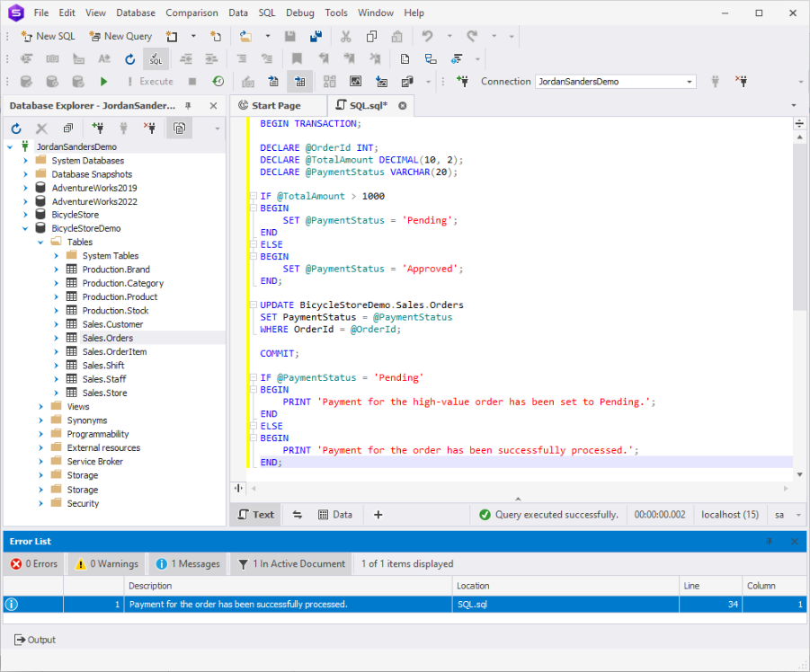Expand the AdventureWorks2019 database node
This screenshot has width=810, height=672.
point(26,188)
